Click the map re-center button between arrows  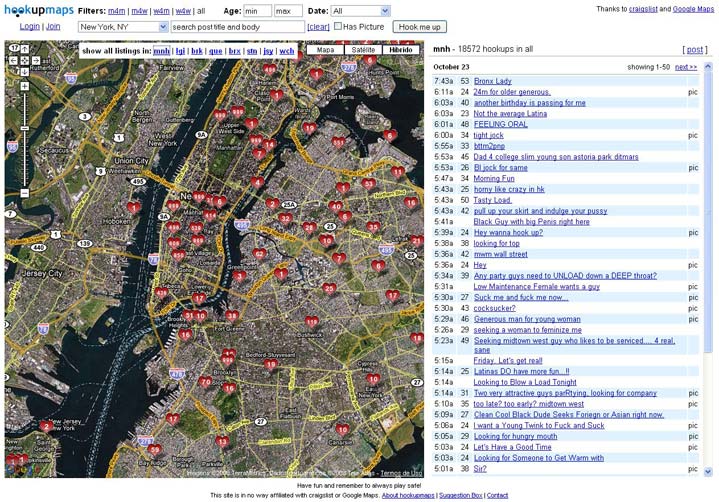25,61
